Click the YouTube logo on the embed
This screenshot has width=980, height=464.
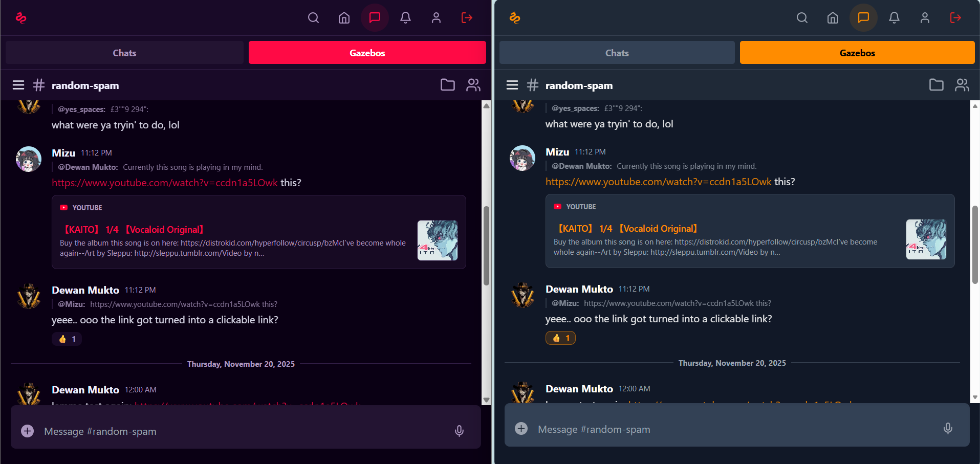[x=63, y=207]
